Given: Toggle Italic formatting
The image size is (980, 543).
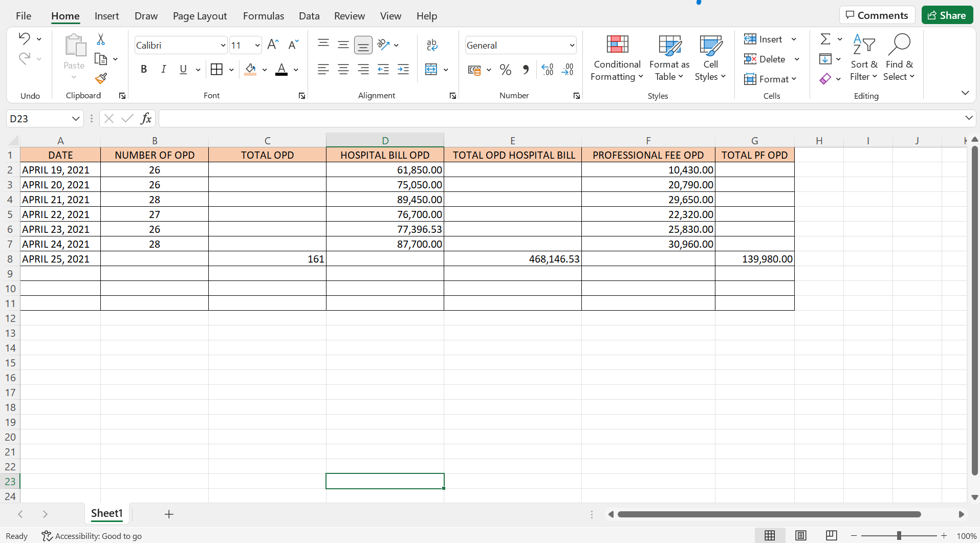Looking at the screenshot, I should pyautogui.click(x=163, y=70).
